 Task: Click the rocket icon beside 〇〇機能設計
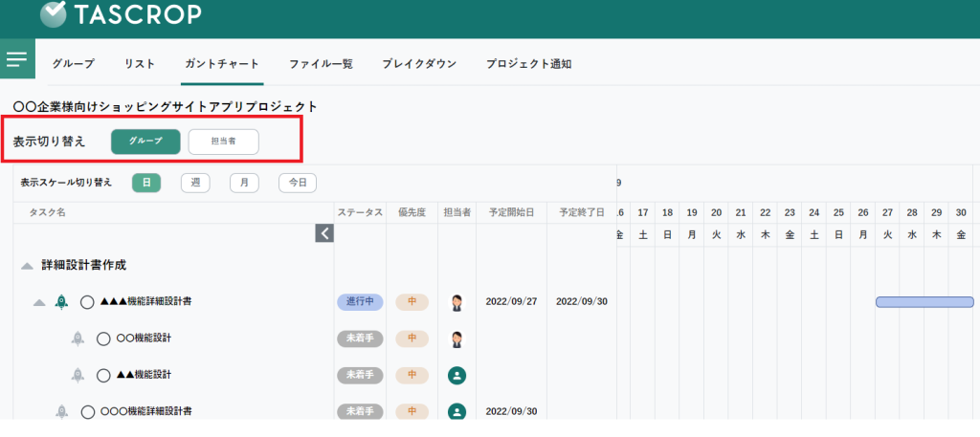78,339
